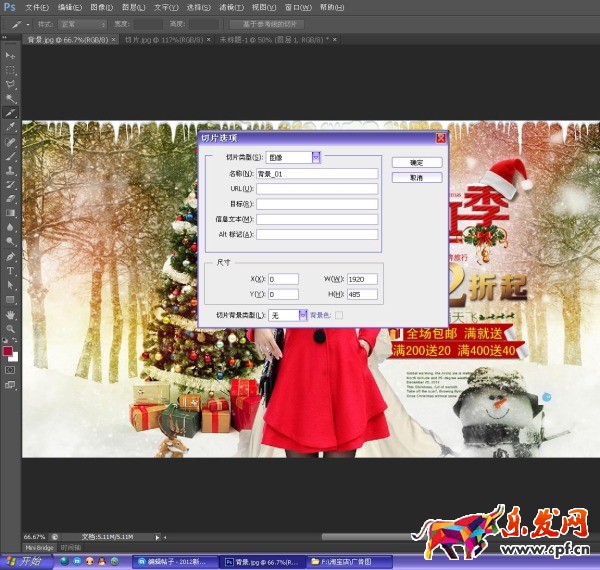Click the 背景色 swatch in dialog
This screenshot has height=570, width=600.
(x=339, y=315)
